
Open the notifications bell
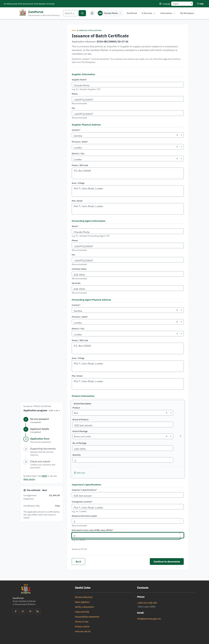92,13
